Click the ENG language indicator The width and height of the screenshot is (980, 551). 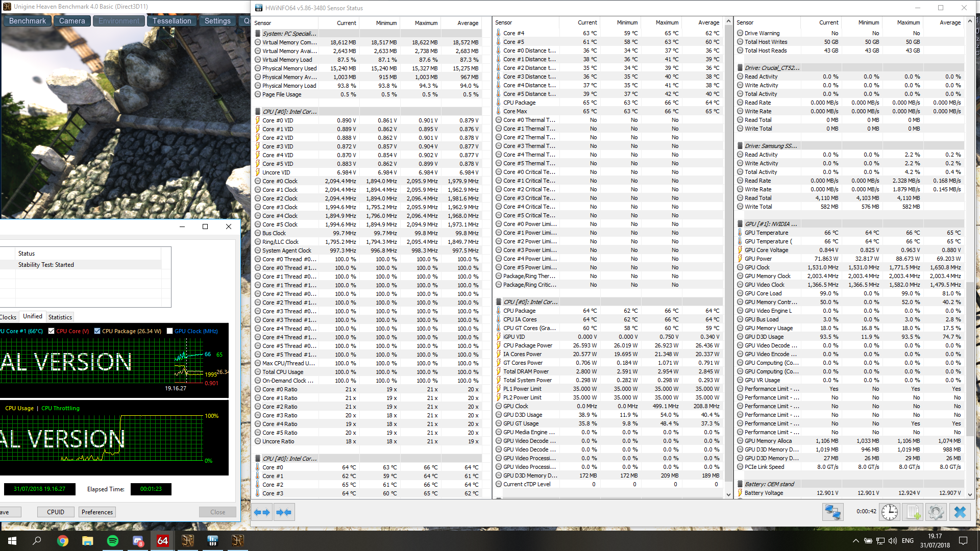(x=908, y=541)
